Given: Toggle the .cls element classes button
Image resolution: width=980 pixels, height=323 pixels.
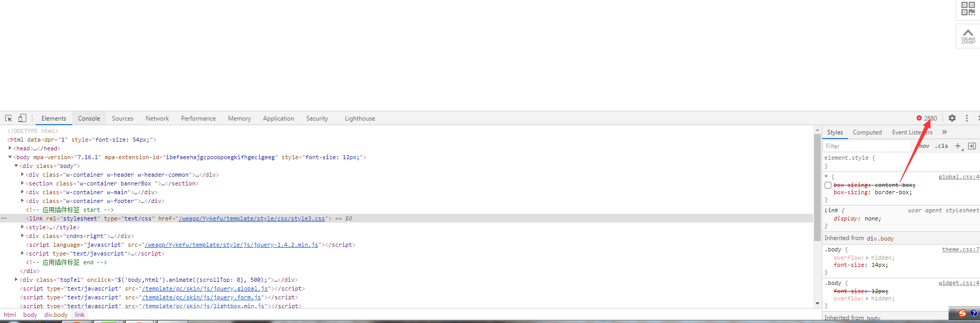Looking at the screenshot, I should coord(942,146).
